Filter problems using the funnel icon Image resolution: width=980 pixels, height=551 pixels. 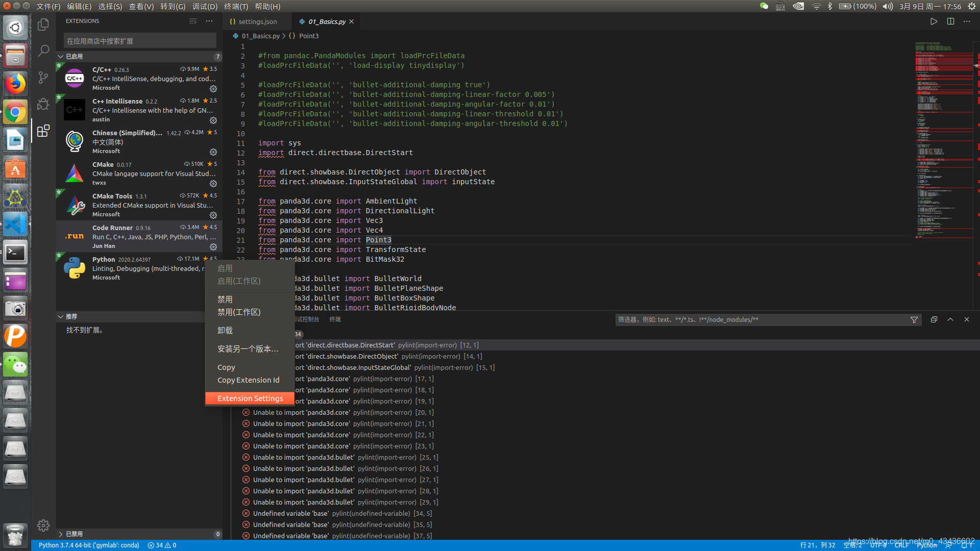pos(914,319)
